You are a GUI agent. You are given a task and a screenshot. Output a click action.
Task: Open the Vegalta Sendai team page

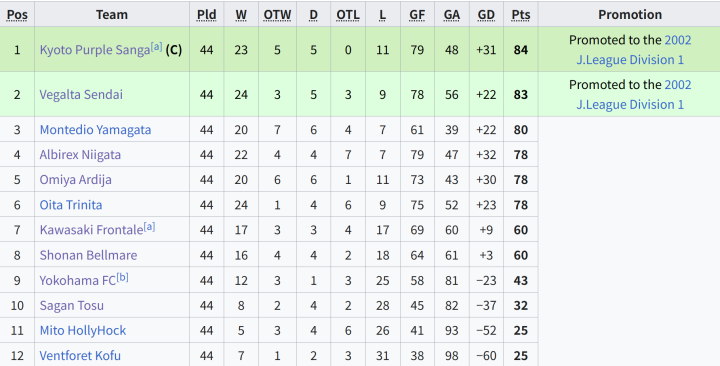point(81,95)
